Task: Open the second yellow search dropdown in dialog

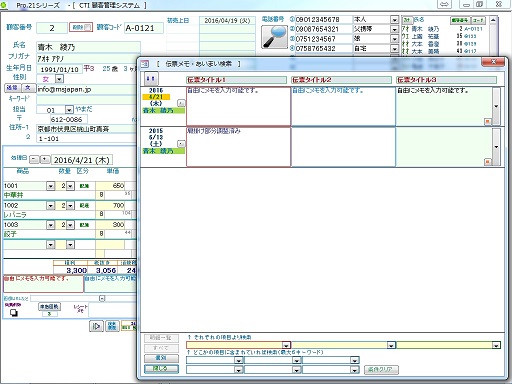Action: click(x=391, y=345)
